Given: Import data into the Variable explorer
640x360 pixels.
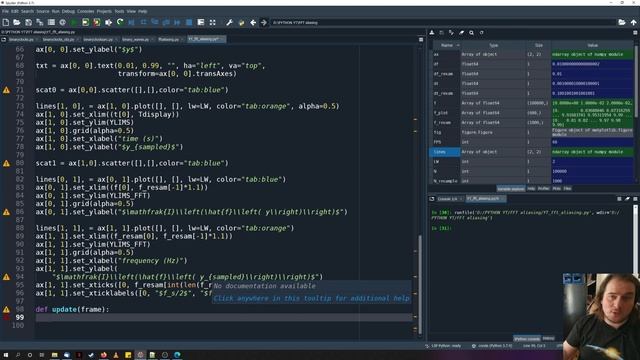Looking at the screenshot, I should click(x=432, y=33).
